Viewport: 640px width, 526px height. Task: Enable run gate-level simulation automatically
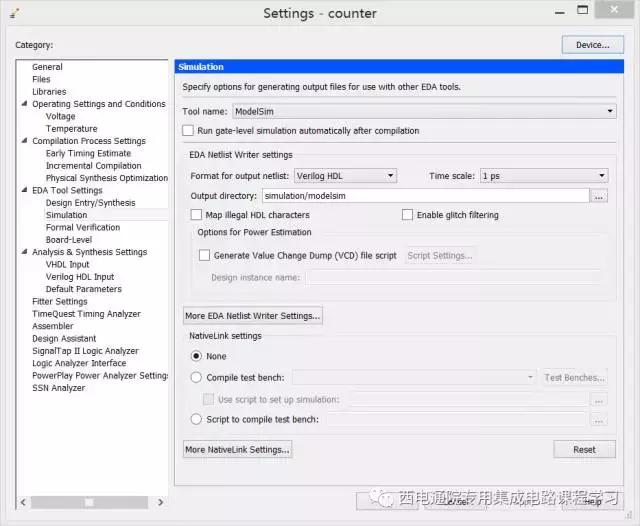point(188,131)
